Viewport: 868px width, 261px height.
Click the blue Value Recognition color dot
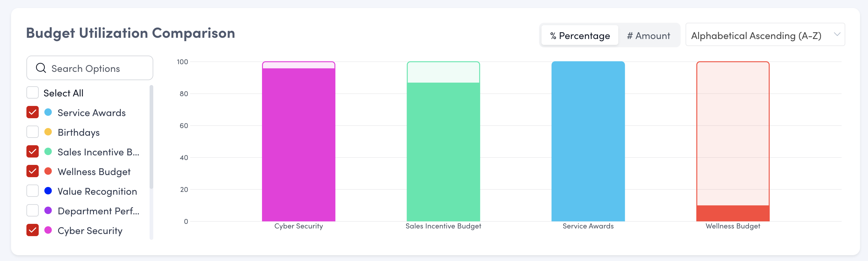click(48, 191)
